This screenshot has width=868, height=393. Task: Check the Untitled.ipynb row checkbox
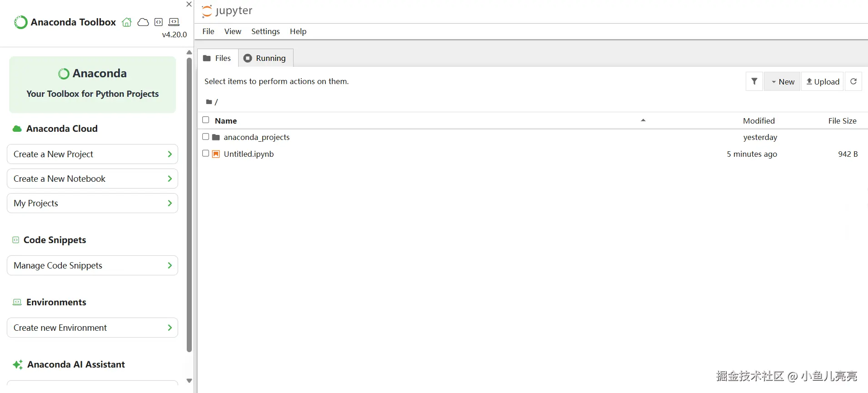point(205,154)
